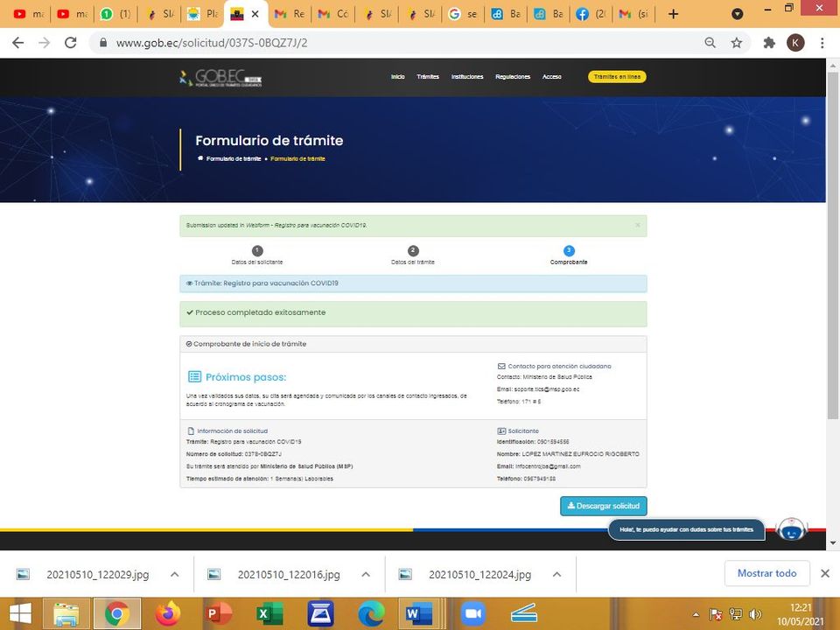Click the chatbot robot assistant icon
The height and width of the screenshot is (630, 840).
click(x=792, y=528)
